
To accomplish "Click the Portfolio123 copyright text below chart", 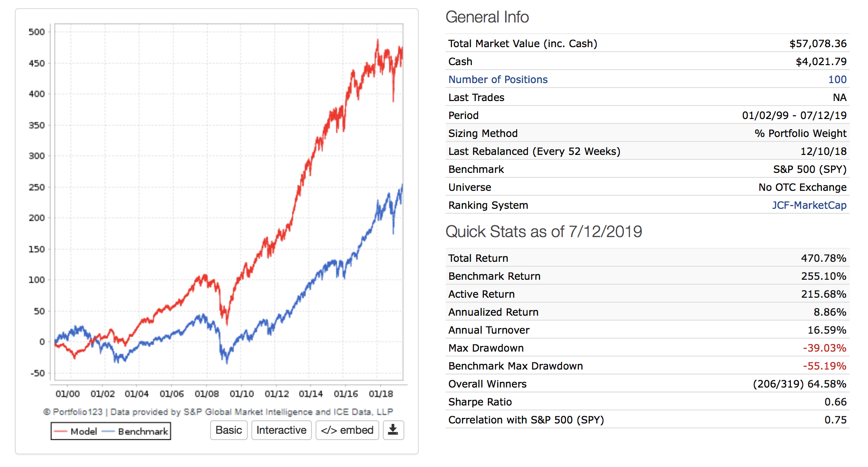I will (218, 412).
